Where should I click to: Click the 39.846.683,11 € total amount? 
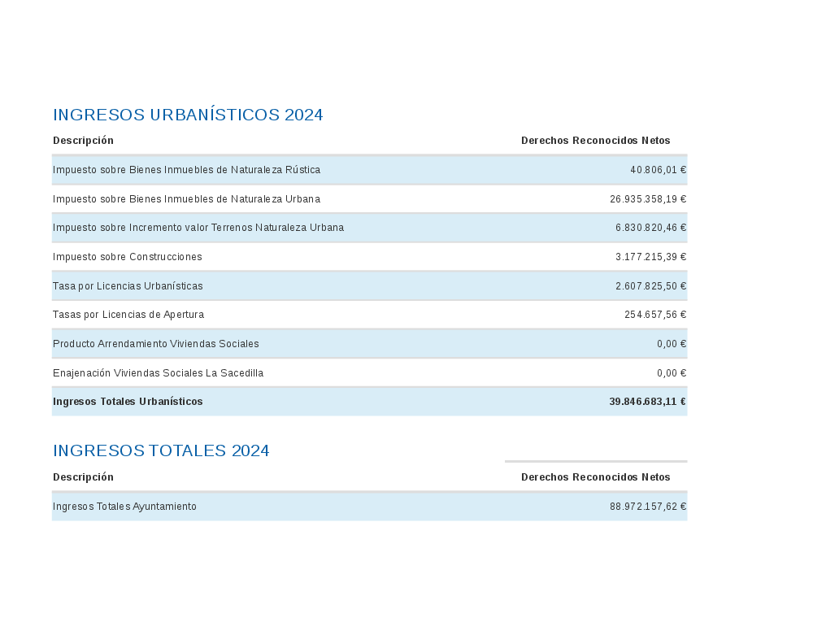(x=647, y=402)
